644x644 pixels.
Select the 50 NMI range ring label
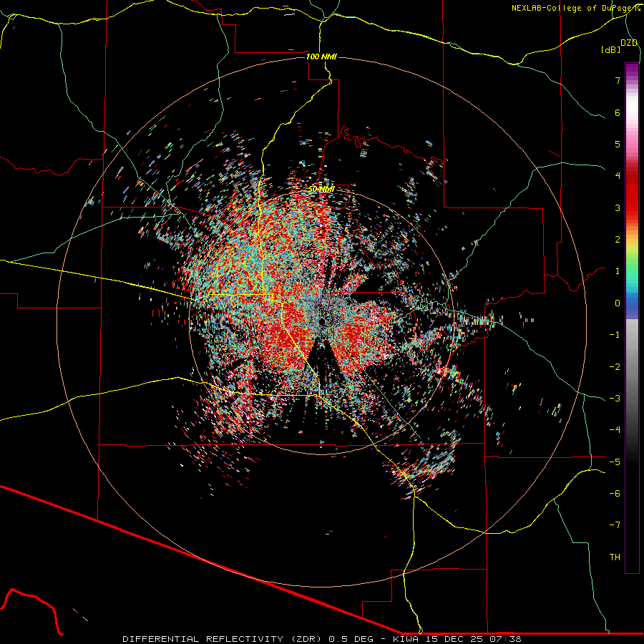[x=321, y=190]
